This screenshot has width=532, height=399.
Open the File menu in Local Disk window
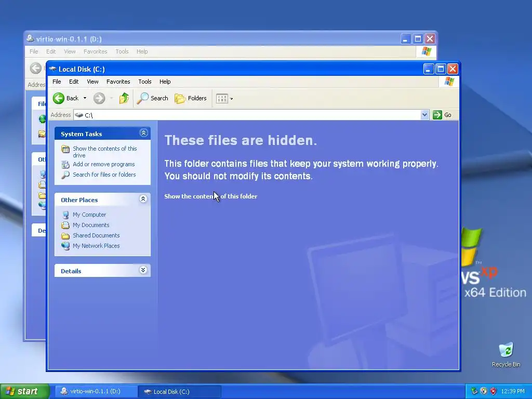coord(57,82)
